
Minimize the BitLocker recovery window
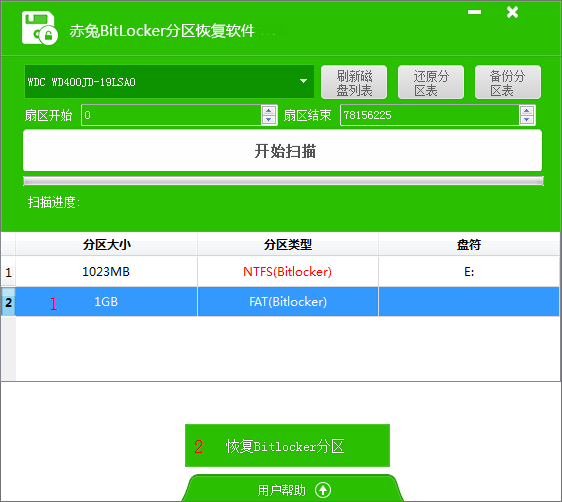[474, 12]
